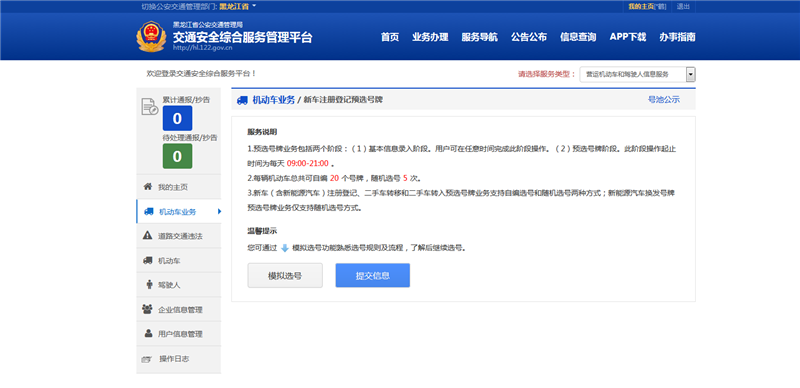
Task: Open 服务导航 in top navigation
Action: pos(480,37)
